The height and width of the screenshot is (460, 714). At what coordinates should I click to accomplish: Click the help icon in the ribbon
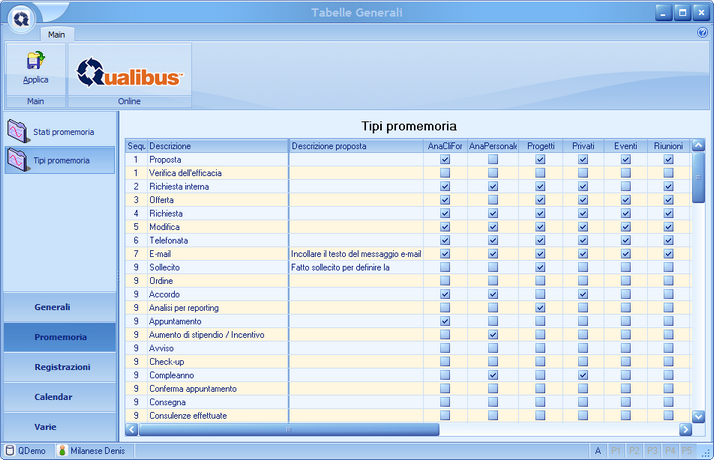pos(702,33)
